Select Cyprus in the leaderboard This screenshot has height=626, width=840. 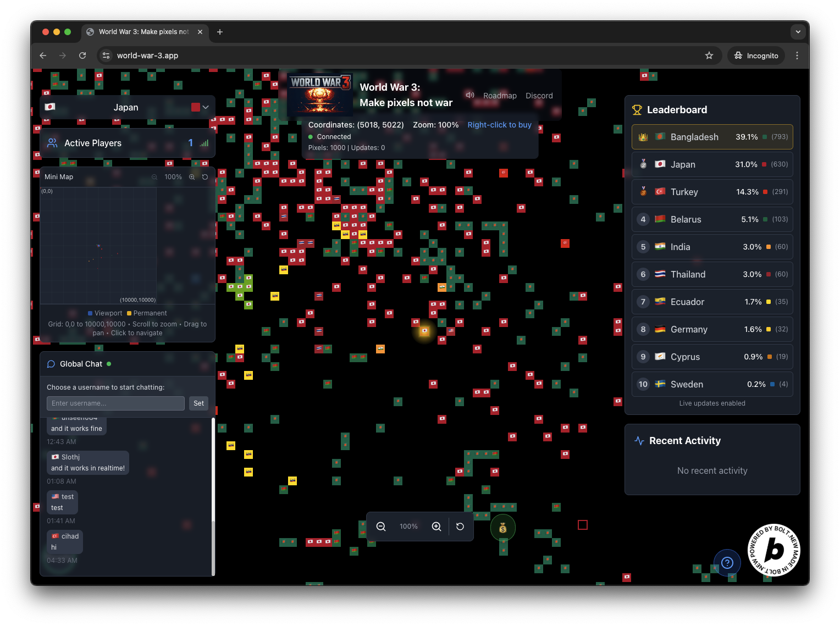(x=712, y=357)
